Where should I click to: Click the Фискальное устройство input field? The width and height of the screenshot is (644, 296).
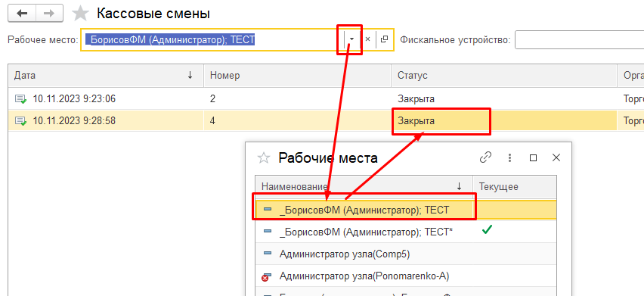click(x=579, y=39)
